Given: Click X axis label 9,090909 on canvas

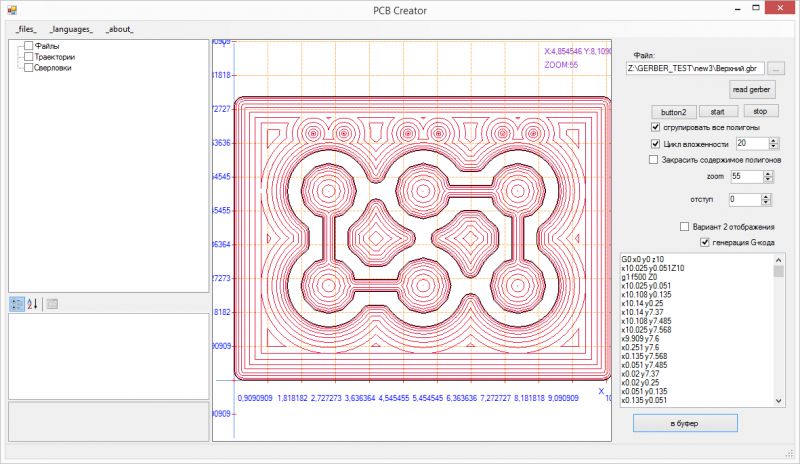Looking at the screenshot, I should pyautogui.click(x=563, y=398).
